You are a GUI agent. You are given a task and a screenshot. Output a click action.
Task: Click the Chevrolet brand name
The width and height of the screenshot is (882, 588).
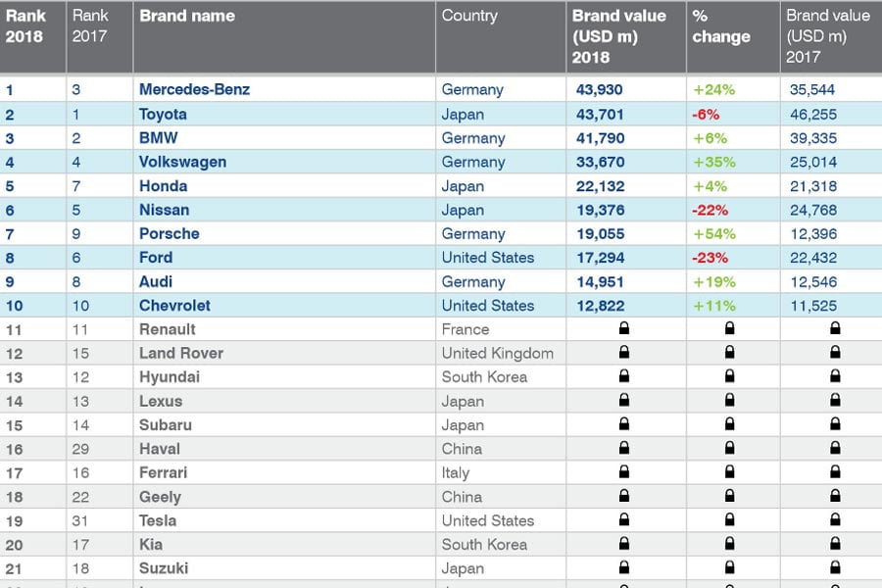(174, 305)
